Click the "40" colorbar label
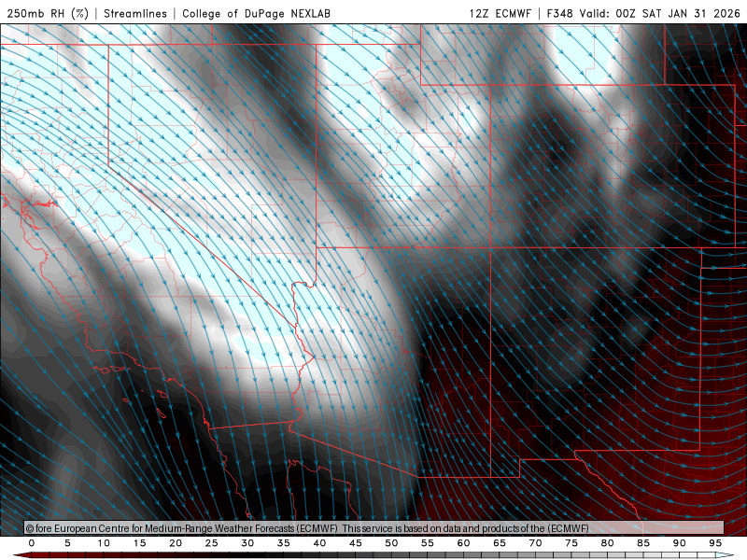 click(319, 543)
